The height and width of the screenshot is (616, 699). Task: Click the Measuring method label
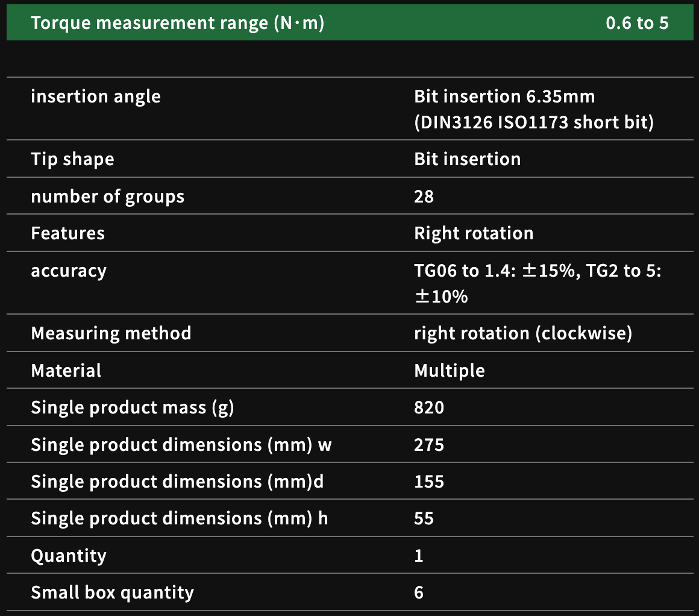(111, 333)
